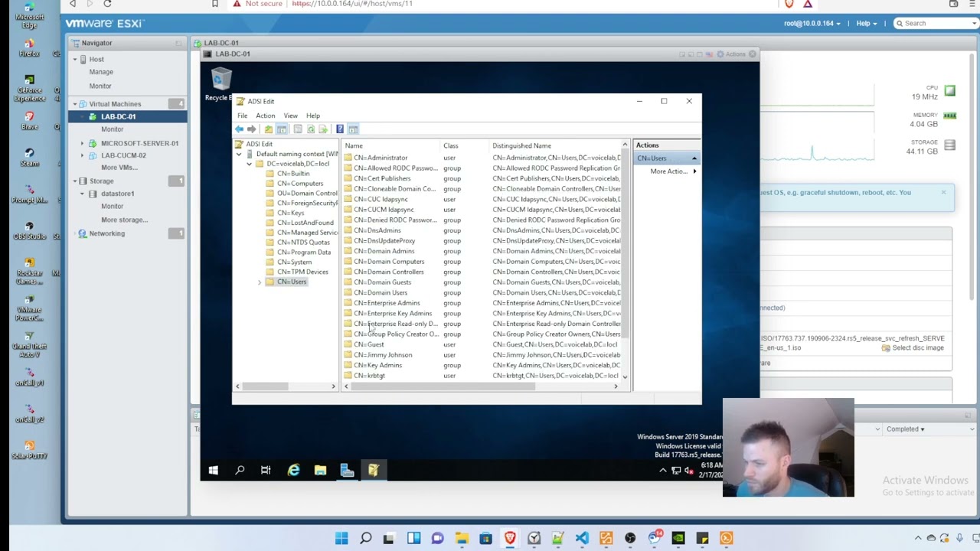Toggle the Show/Hide Console Tree toolbar icon
The height and width of the screenshot is (551, 980).
(282, 129)
